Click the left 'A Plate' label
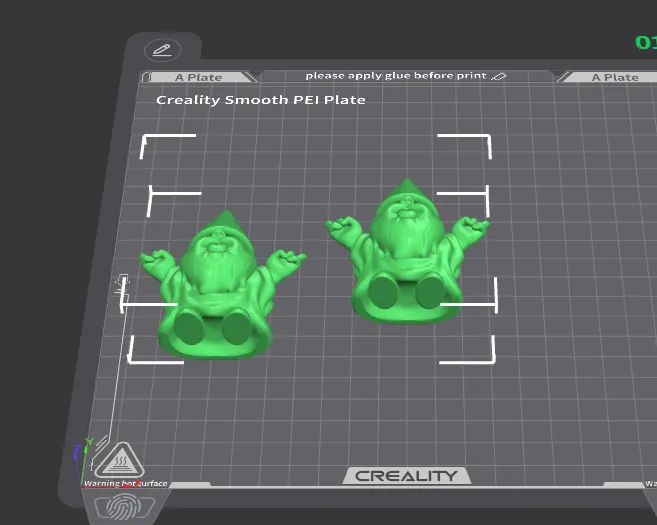The height and width of the screenshot is (525, 657). 198,78
